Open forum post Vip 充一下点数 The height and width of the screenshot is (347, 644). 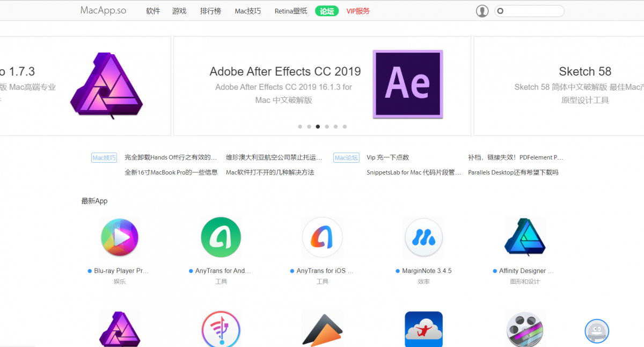pos(387,157)
